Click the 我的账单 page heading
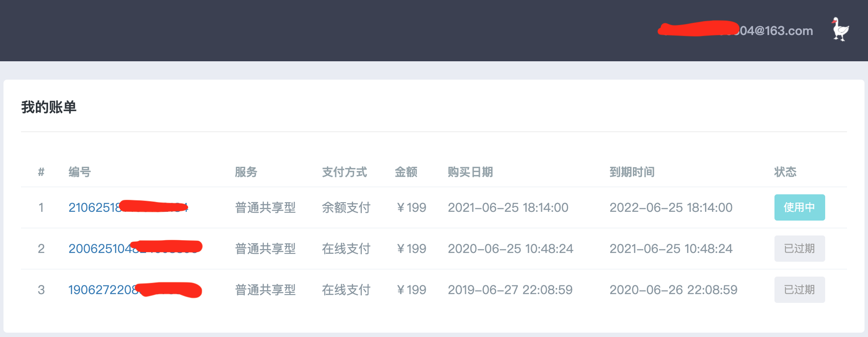 point(49,107)
